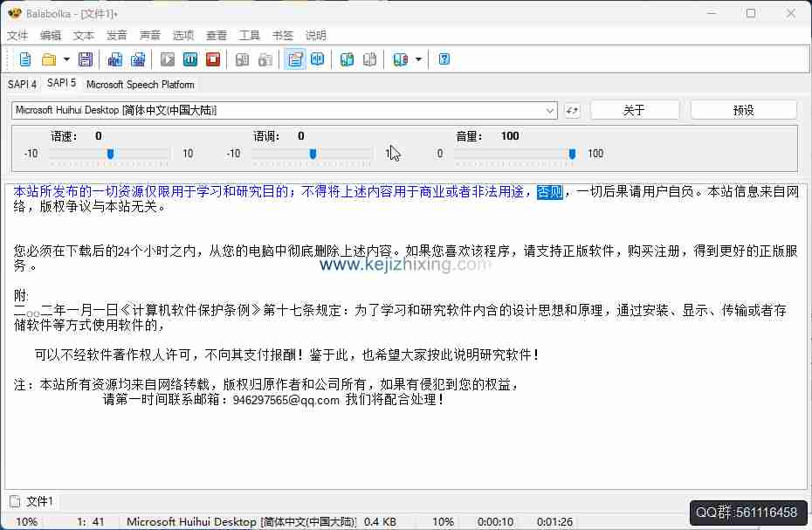Viewport: 812px width, 530px height.
Task: Open the 发音 menu
Action: (117, 36)
